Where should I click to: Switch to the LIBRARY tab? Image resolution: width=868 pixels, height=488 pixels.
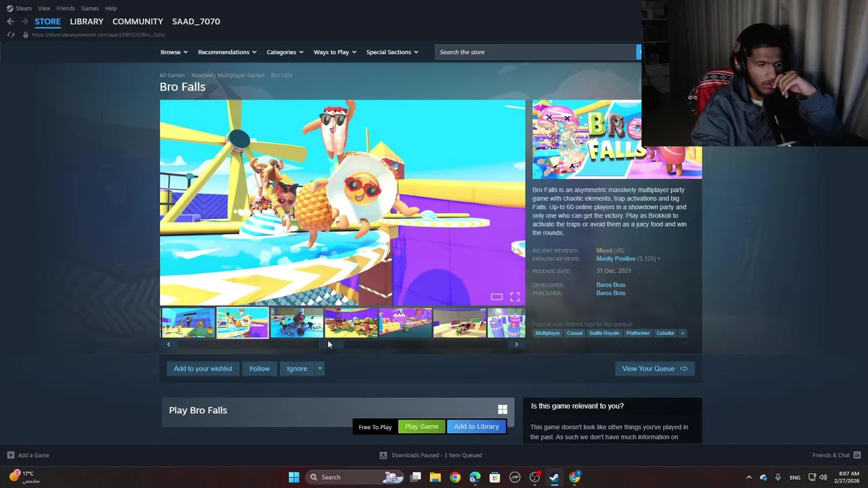(87, 21)
